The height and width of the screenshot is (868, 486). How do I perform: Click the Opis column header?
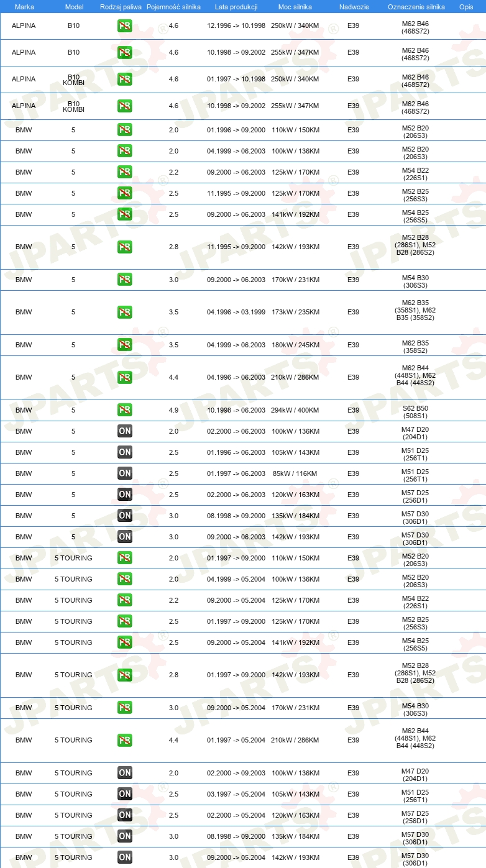[x=466, y=7]
